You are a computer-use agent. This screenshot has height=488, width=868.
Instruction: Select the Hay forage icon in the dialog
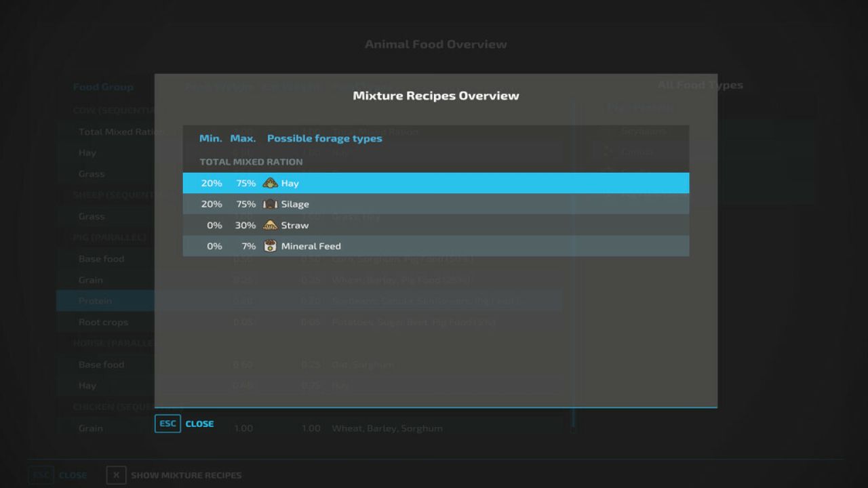point(271,183)
